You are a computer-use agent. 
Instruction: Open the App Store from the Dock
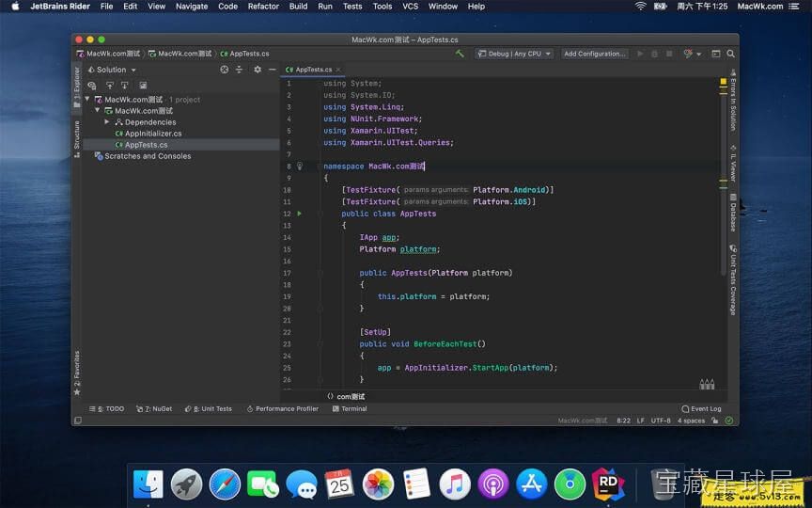(x=531, y=484)
